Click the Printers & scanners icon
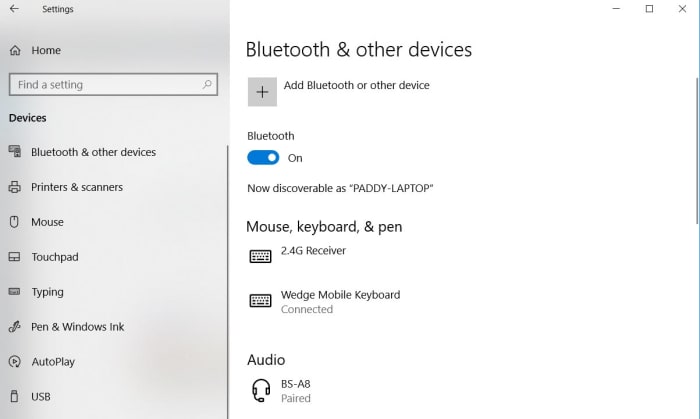This screenshot has width=700, height=419. click(15, 187)
